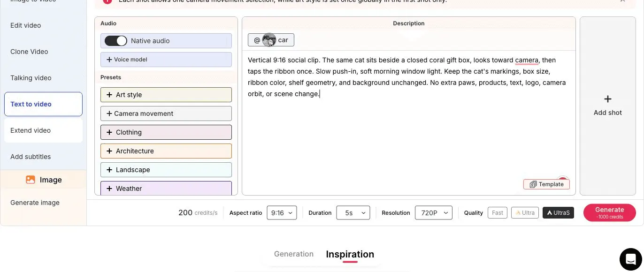Click the cat thumbnail in the car tag

pos(269,40)
